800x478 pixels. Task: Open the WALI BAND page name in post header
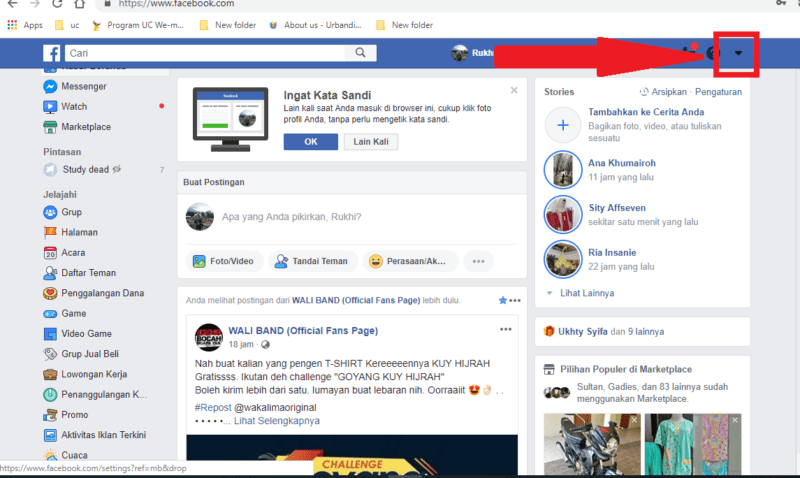click(x=303, y=331)
